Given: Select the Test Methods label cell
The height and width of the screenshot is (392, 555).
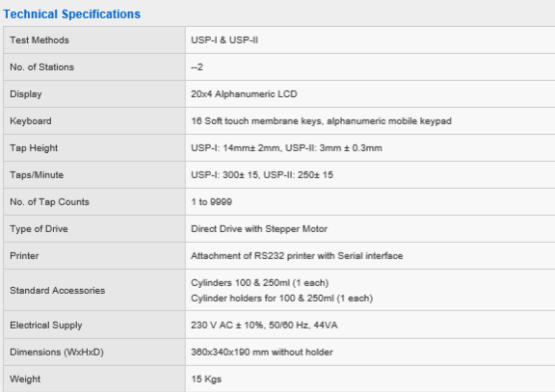Looking at the screenshot, I should [94, 40].
